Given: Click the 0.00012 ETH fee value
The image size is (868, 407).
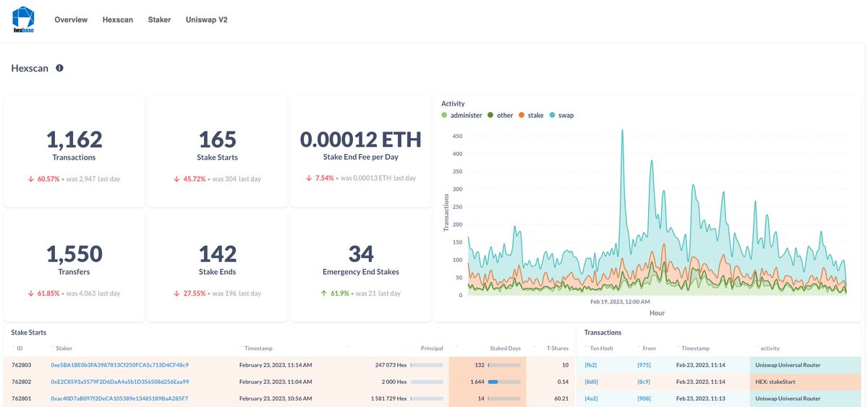Looking at the screenshot, I should coord(360,140).
